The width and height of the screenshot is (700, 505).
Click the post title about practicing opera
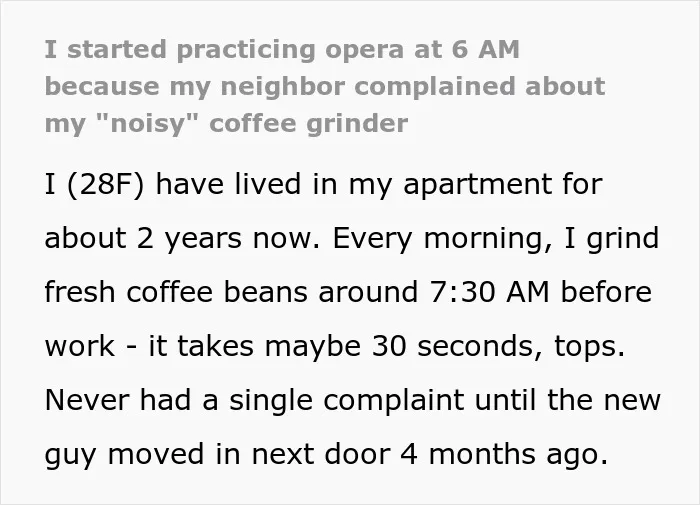325,87
